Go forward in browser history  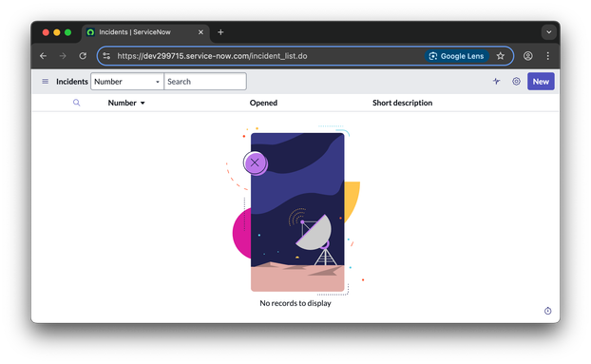pyautogui.click(x=63, y=56)
